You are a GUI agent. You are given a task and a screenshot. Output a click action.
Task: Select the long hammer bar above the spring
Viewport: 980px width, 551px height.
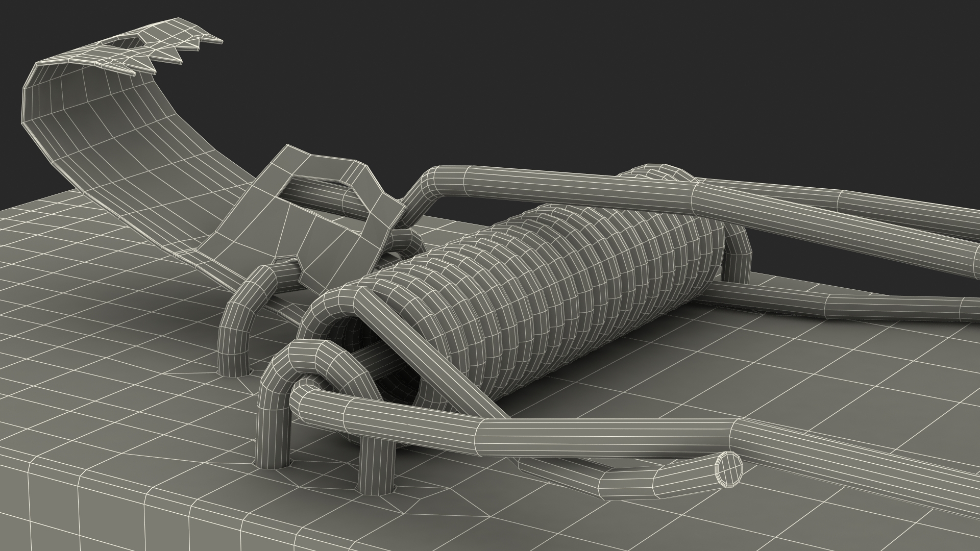689,196
